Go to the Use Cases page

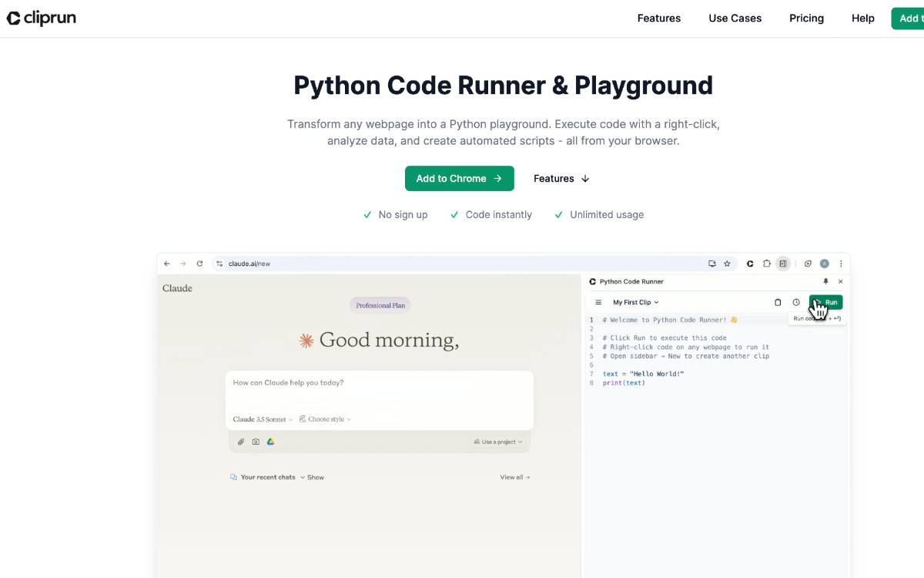pyautogui.click(x=735, y=18)
